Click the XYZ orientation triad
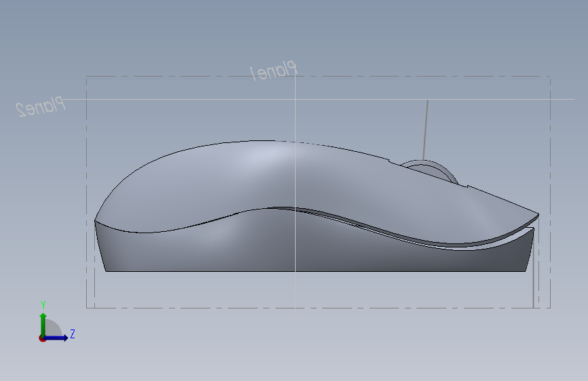 click(56, 322)
